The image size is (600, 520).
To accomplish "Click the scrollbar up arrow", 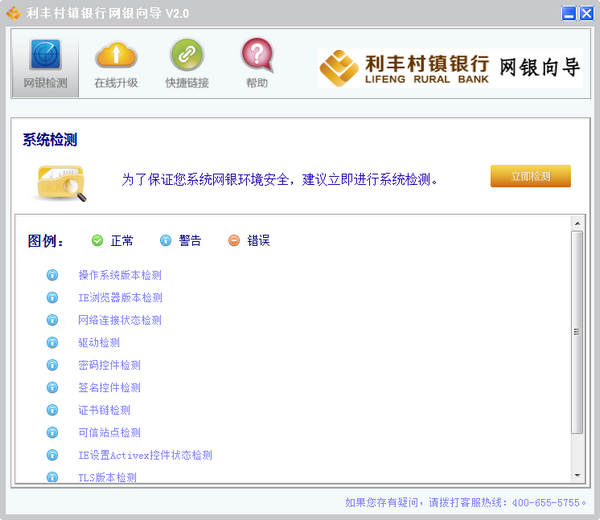I will click(x=577, y=223).
